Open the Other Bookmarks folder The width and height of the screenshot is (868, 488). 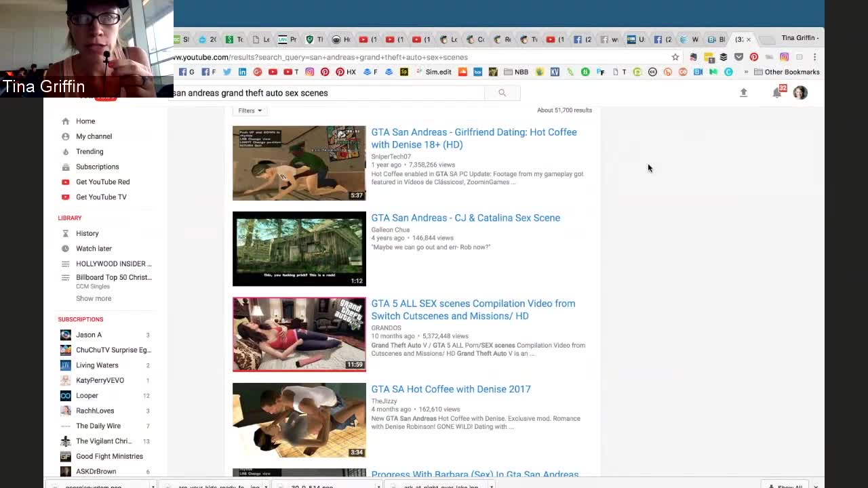[x=787, y=72]
